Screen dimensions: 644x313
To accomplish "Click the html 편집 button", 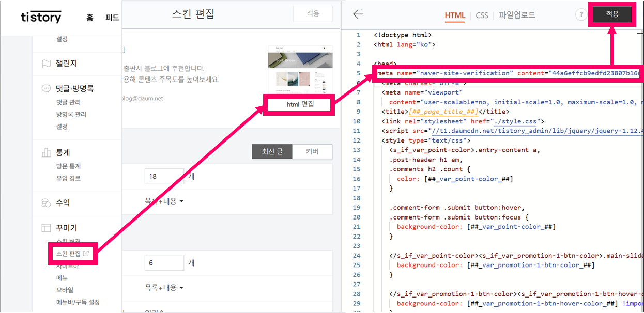I will coord(301,105).
